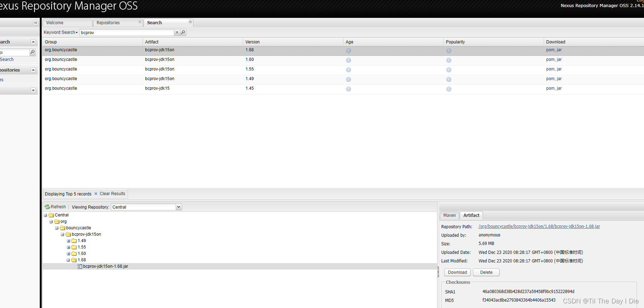Viewport: 644px width, 308px height.
Task: Click Clear Results text
Action: (112, 194)
